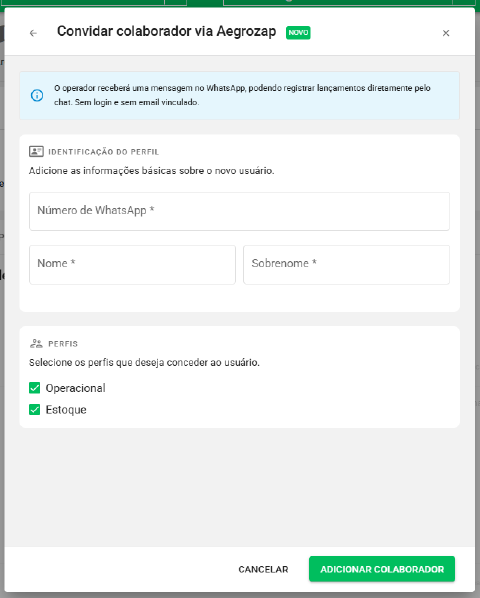Click into the Nome input field
Screen dimensions: 480x598
[132, 265]
